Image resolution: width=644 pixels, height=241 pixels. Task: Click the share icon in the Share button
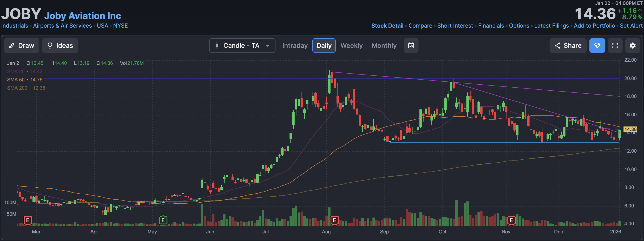coord(557,45)
